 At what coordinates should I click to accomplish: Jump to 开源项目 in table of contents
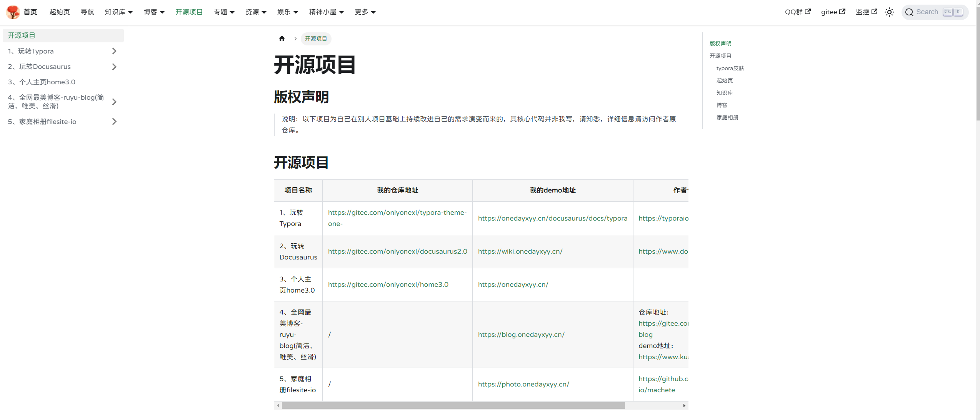tap(720, 56)
